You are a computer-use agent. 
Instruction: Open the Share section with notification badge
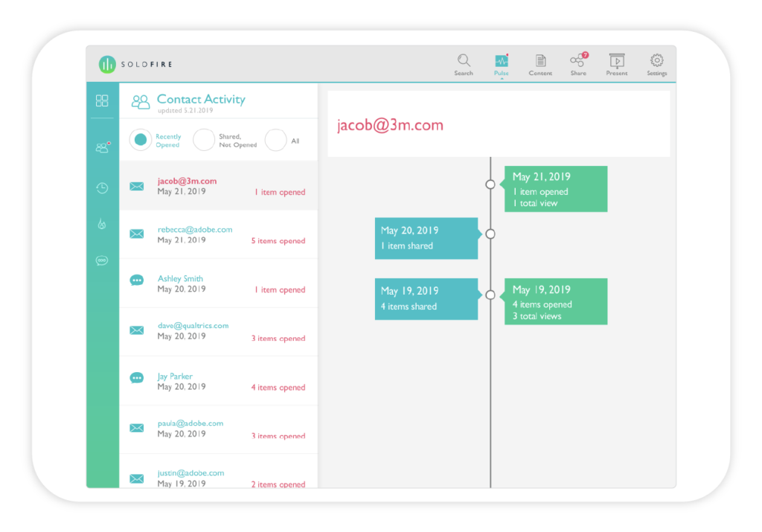click(578, 65)
